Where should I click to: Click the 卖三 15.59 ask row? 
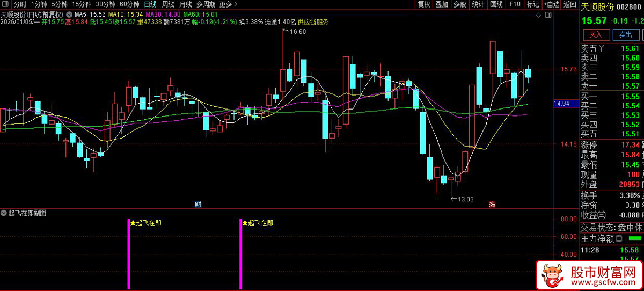pyautogui.click(x=611, y=68)
